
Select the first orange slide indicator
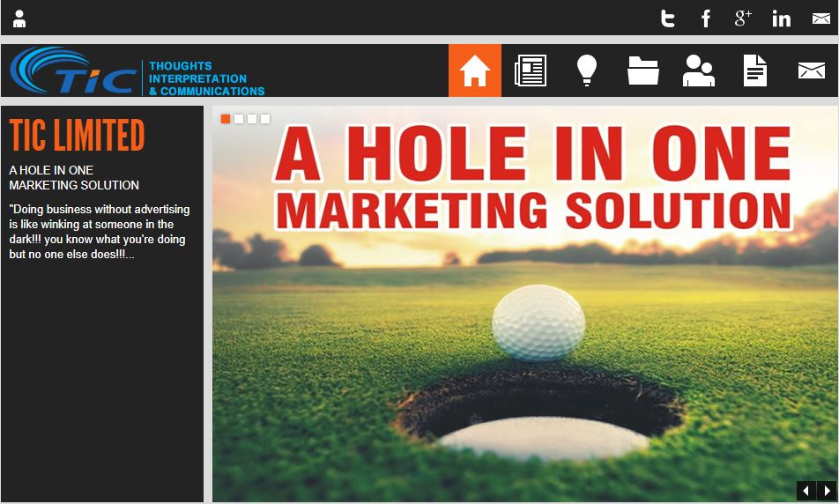click(226, 119)
